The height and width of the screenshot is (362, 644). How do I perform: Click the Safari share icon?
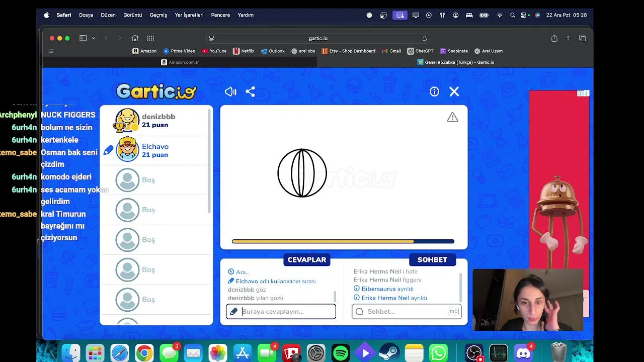pos(554,38)
